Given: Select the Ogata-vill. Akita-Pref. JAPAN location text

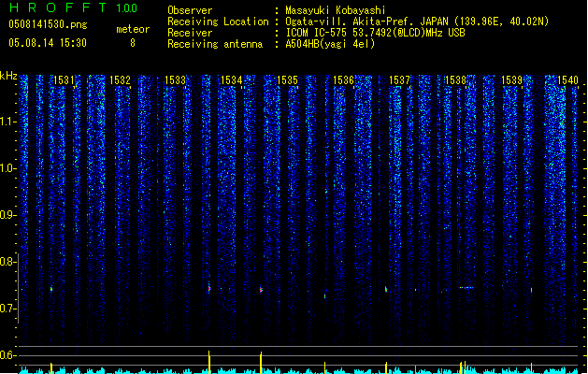Looking at the screenshot, I should (417, 22).
